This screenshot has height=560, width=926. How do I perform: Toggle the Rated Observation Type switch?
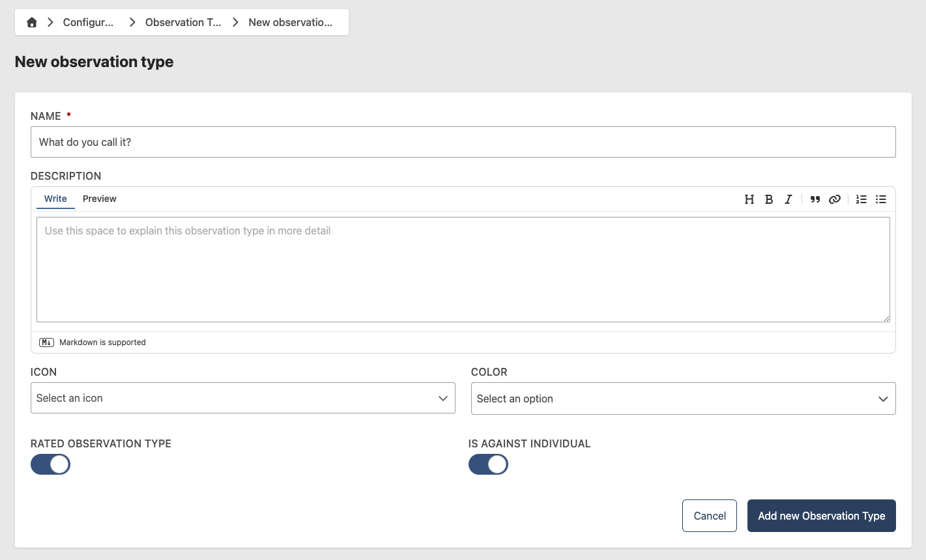pos(50,464)
